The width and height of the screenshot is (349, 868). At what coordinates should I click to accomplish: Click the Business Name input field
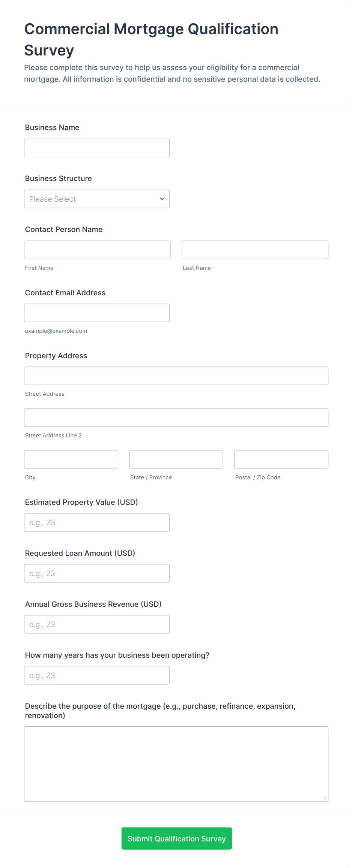97,148
